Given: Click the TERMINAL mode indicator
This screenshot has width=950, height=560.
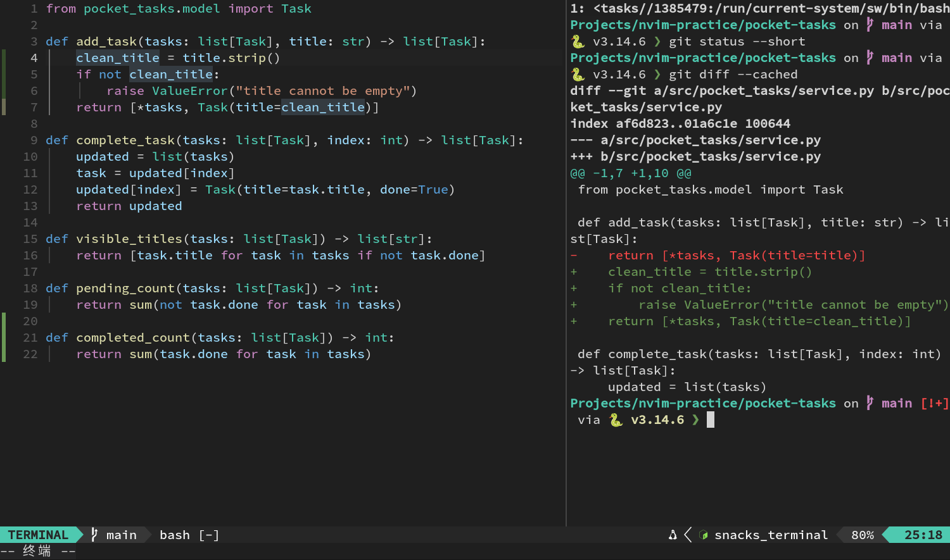Looking at the screenshot, I should (38, 535).
